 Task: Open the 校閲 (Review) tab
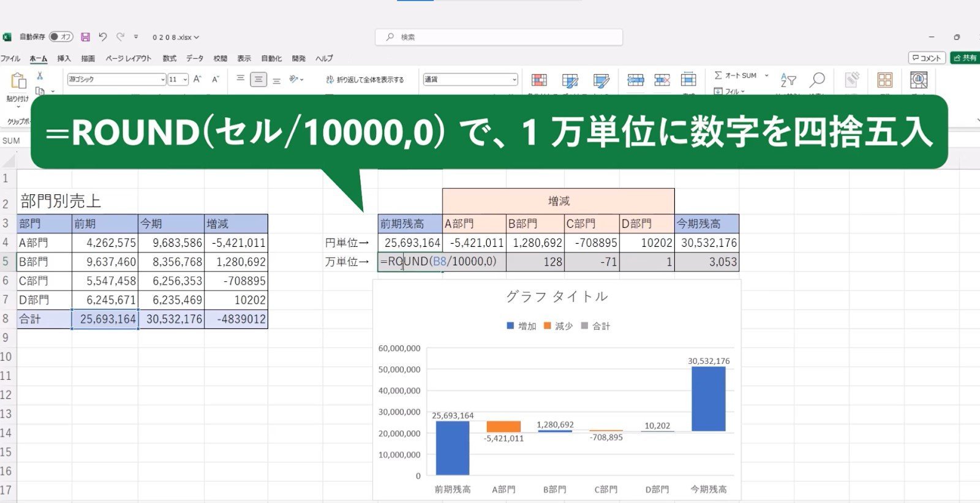(x=221, y=58)
